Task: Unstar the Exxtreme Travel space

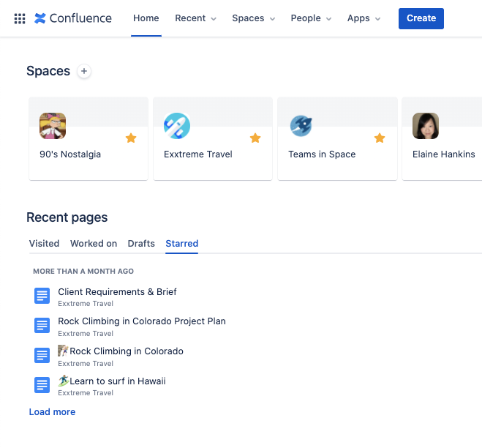Action: pyautogui.click(x=255, y=138)
